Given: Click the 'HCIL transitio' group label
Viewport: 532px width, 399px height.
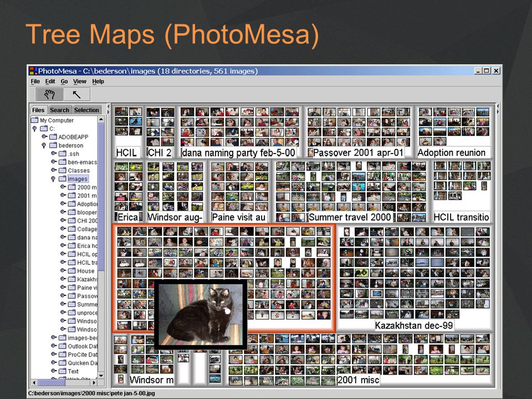Looking at the screenshot, I should (x=462, y=217).
